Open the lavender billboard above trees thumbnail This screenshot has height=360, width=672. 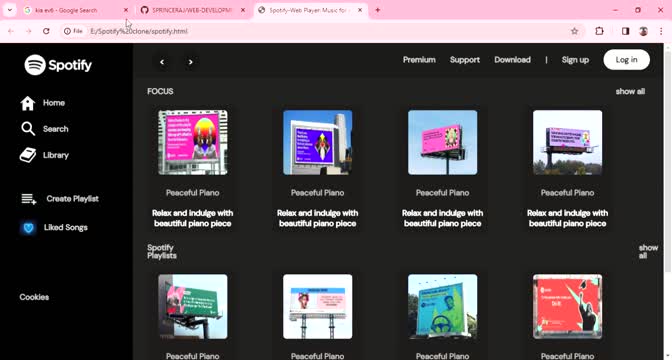tap(567, 142)
